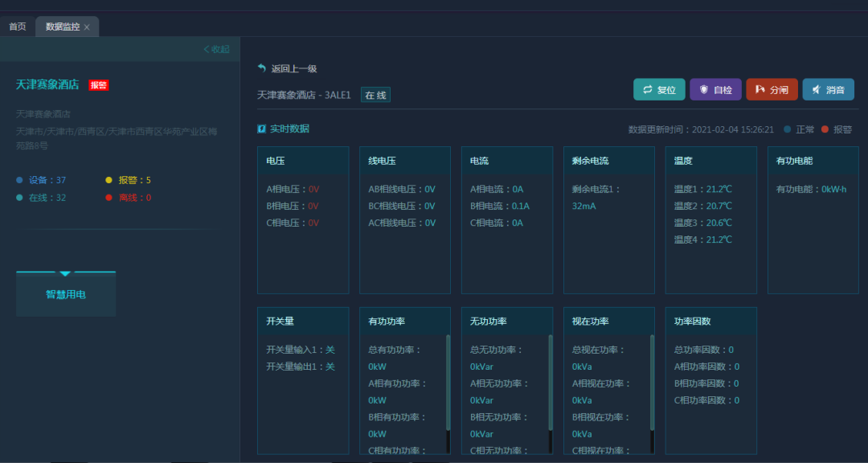Click the 实时数据 section icon
The height and width of the screenshot is (463, 868).
click(262, 129)
